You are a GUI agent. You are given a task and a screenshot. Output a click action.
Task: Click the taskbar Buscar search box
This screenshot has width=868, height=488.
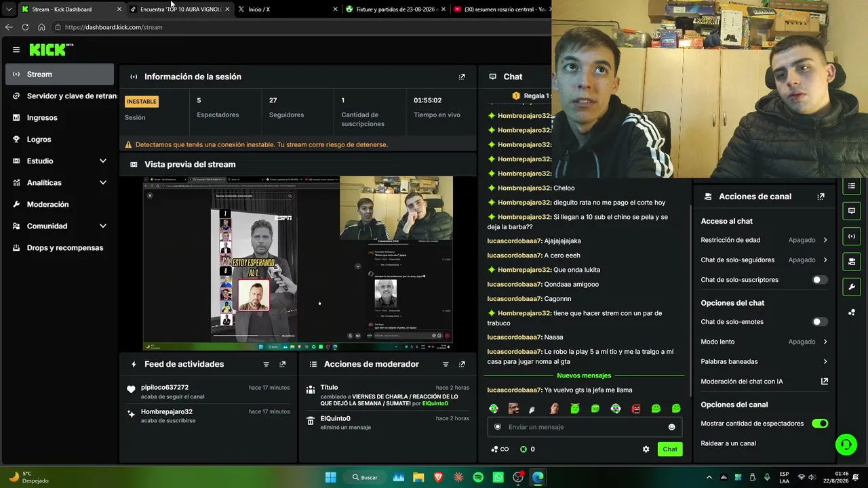coord(365,477)
